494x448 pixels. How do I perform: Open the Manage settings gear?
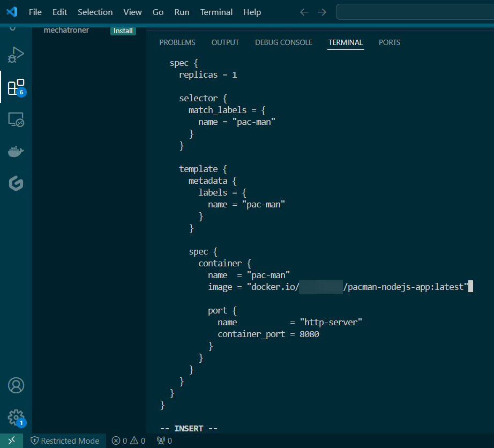point(16,417)
